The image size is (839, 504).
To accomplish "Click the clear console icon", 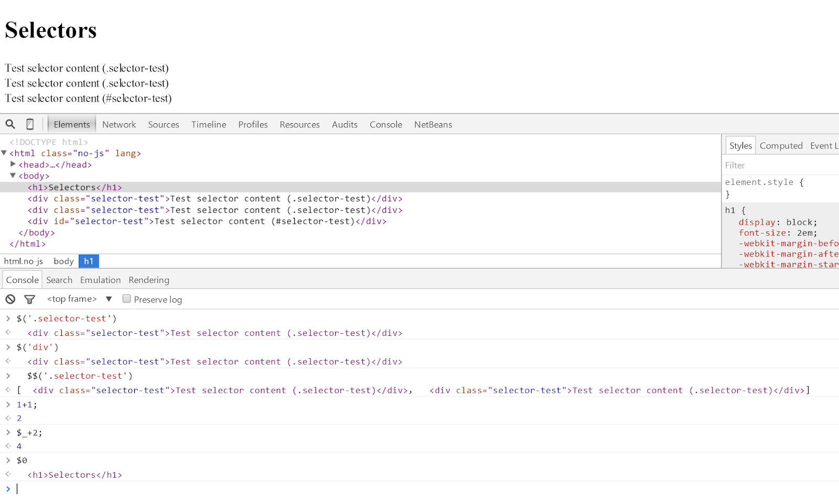I will click(10, 299).
